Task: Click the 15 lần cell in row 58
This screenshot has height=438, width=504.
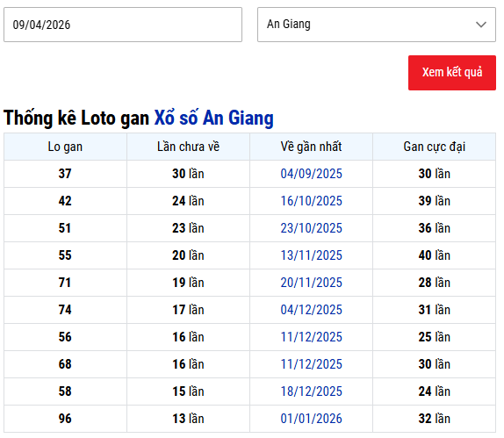Action: pyautogui.click(x=189, y=391)
